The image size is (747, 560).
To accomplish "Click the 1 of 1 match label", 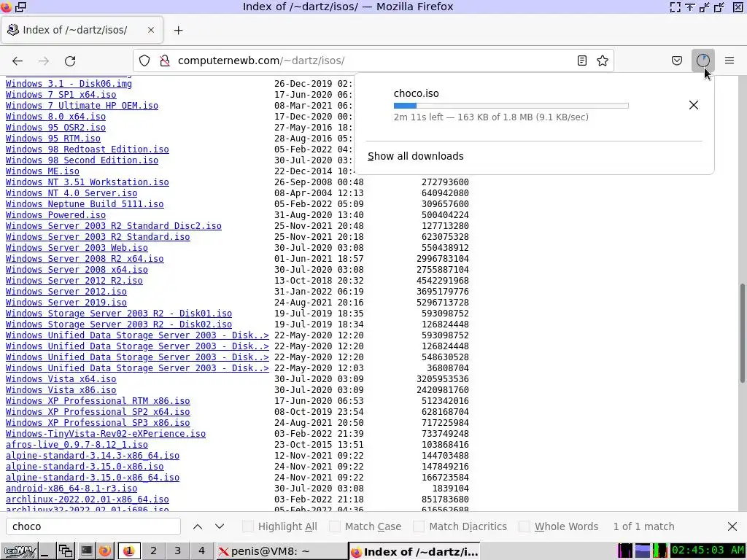I will click(643, 526).
